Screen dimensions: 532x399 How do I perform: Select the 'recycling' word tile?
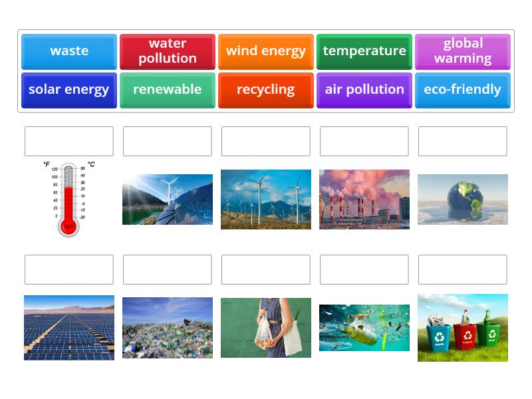tap(265, 90)
